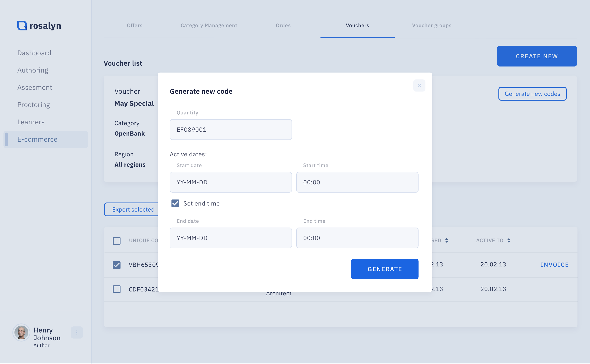The image size is (590, 364).
Task: Open the INVOICE link for first voucher
Action: click(x=554, y=265)
